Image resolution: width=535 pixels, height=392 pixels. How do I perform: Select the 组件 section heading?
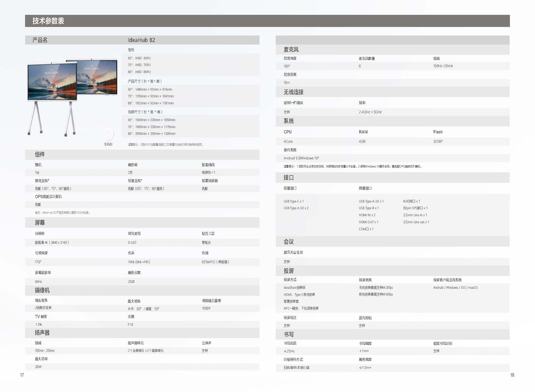click(x=40, y=154)
